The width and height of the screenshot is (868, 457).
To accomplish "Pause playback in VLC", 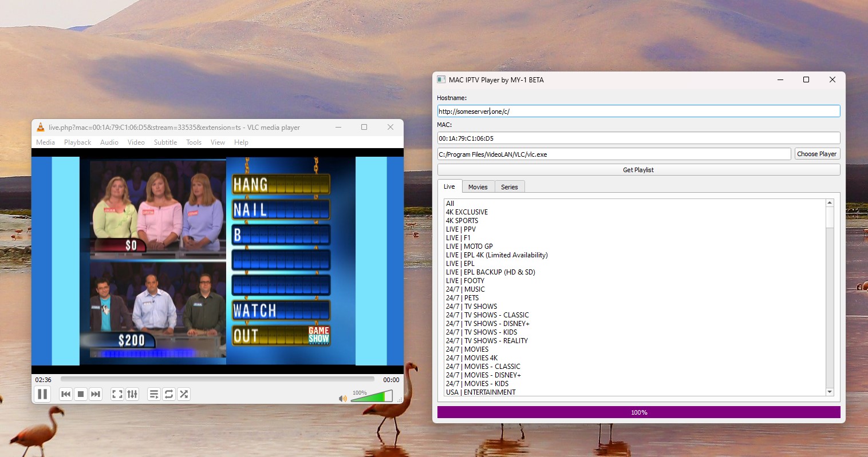I will [42, 394].
